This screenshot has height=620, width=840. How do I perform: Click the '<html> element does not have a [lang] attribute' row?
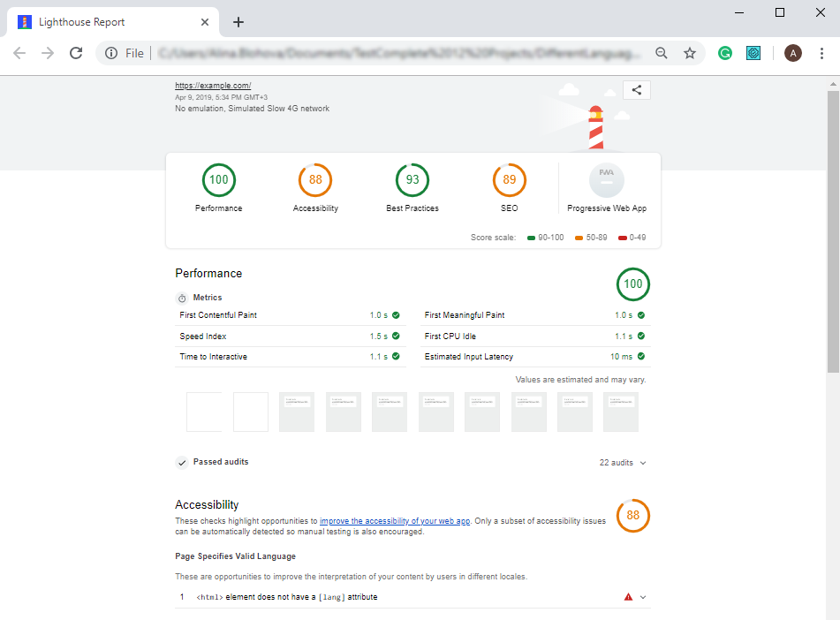click(412, 597)
